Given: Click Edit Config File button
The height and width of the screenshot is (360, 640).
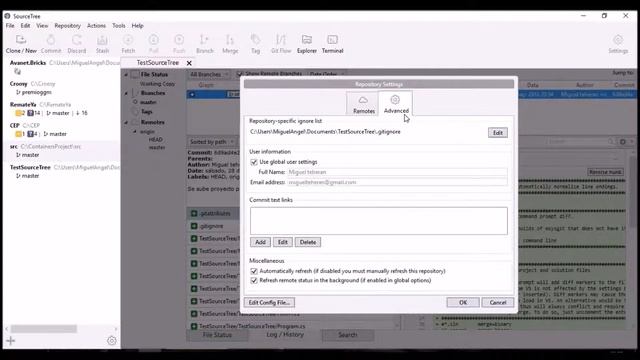Looking at the screenshot, I should point(269,302).
